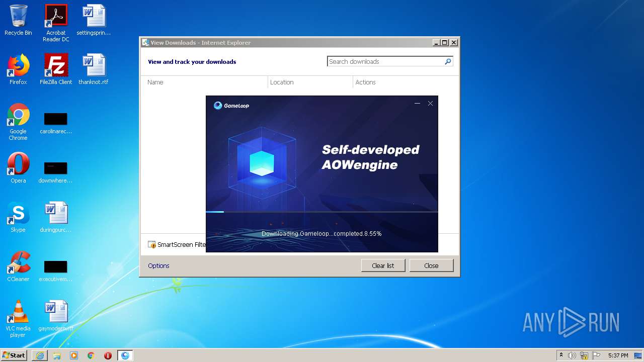Switch to Gameloop taskbar button
This screenshot has width=644, height=362.
click(x=125, y=355)
